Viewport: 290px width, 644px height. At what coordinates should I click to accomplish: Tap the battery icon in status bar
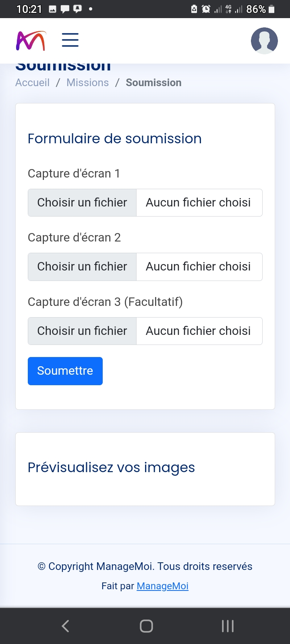271,9
